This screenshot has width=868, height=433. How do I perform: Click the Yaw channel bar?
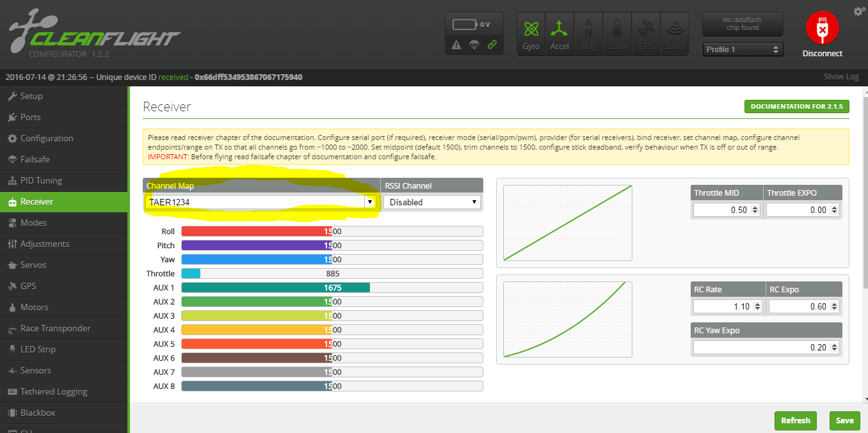[332, 260]
